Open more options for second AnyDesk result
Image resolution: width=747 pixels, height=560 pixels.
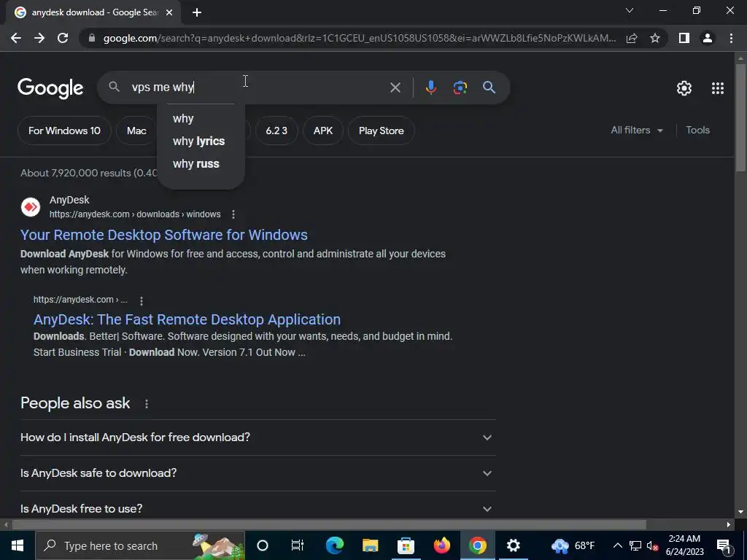click(141, 300)
